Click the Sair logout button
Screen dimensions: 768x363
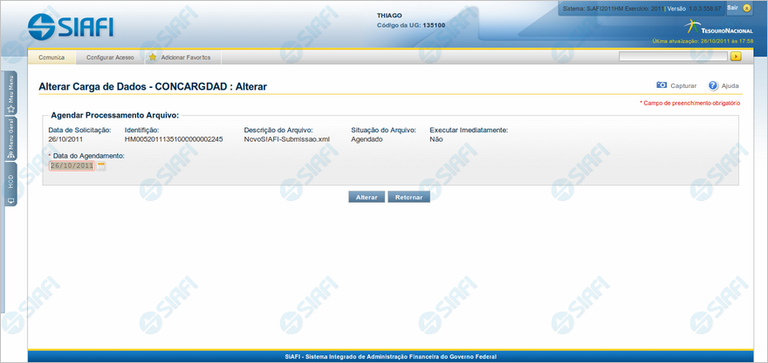[739, 8]
